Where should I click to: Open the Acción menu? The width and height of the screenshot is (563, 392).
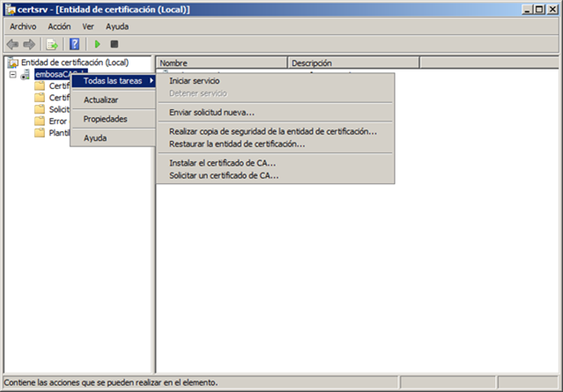click(x=59, y=26)
